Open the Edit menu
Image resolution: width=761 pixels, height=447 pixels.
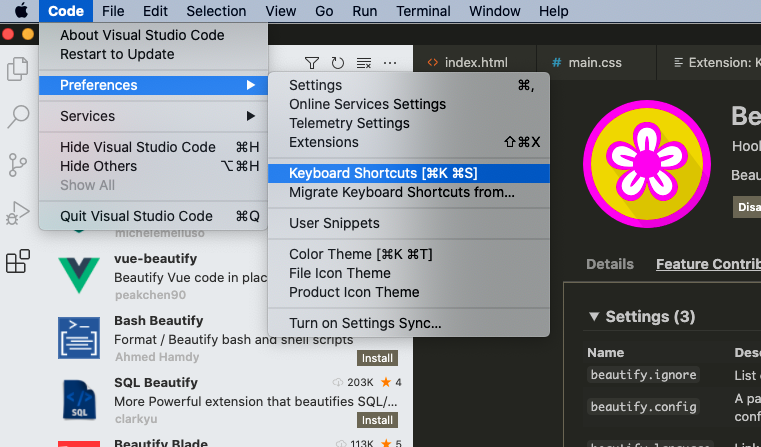click(x=155, y=11)
